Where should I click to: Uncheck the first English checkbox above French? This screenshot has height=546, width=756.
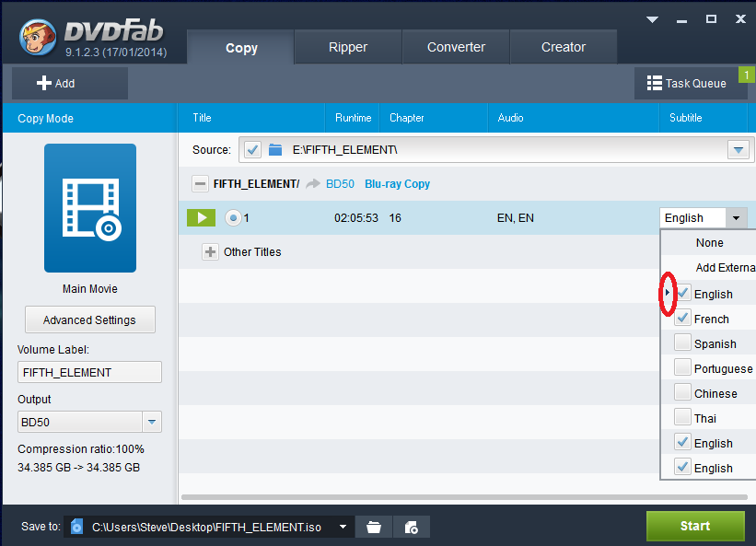click(x=682, y=293)
